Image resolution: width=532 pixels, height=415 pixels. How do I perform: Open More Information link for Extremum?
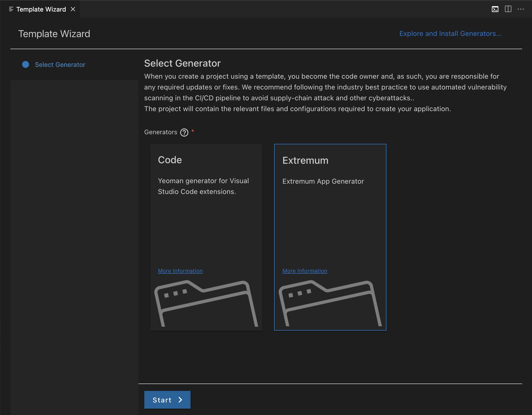tap(305, 271)
